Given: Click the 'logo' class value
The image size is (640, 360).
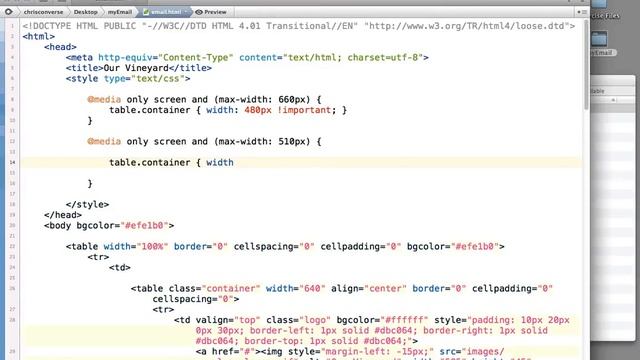Looking at the screenshot, I should 315,320.
